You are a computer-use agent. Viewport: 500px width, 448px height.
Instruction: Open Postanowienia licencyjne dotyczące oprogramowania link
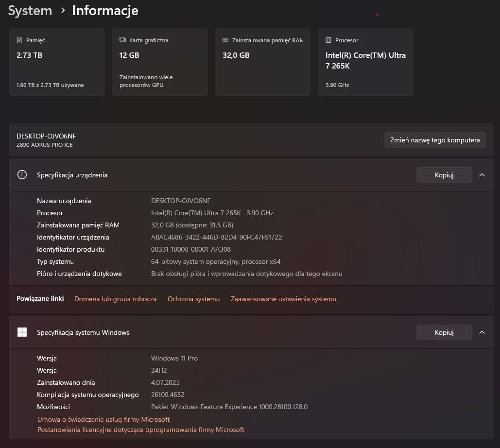[140, 430]
